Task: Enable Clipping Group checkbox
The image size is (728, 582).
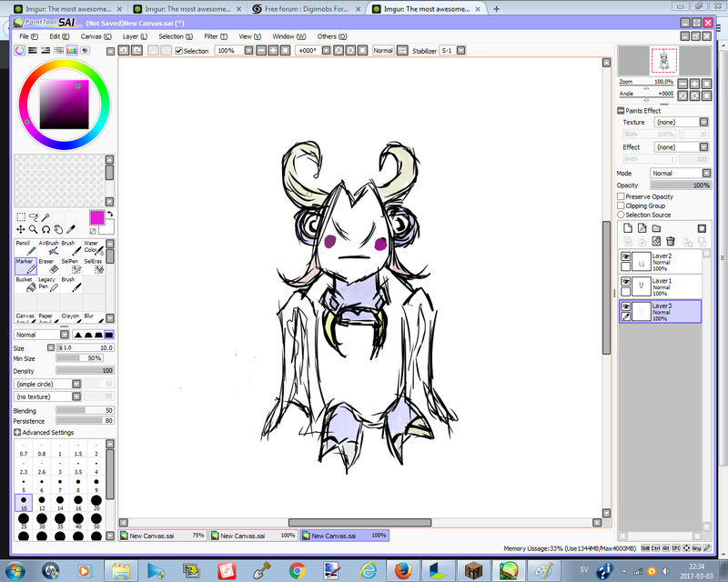Action: (621, 206)
